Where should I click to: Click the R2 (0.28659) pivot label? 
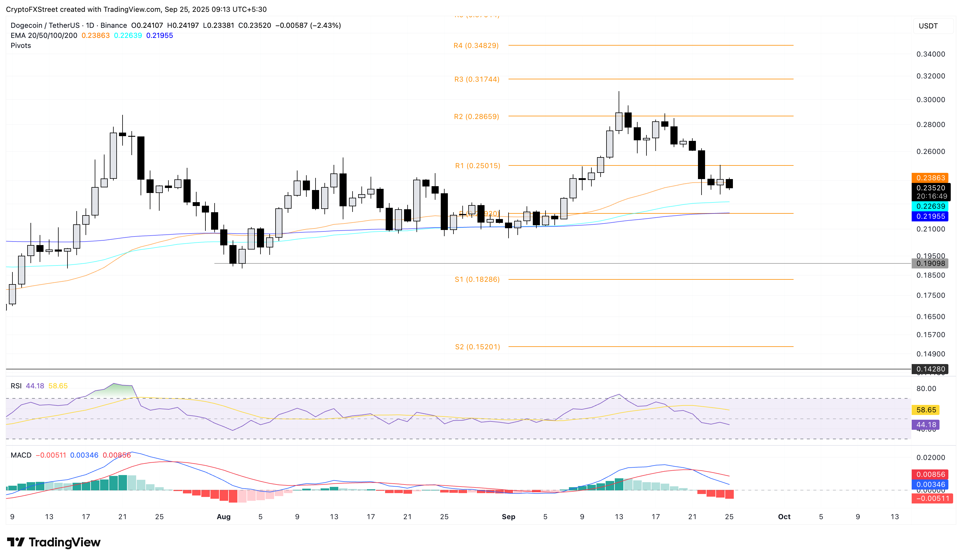coord(477,116)
